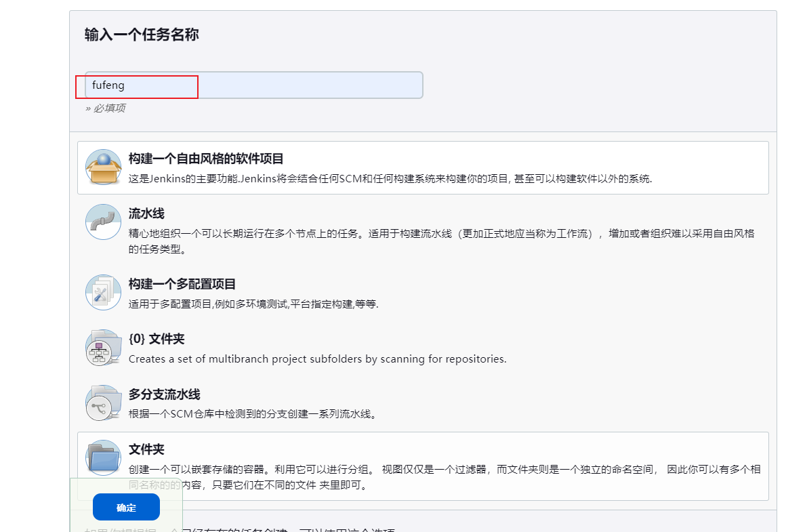Click the 创建一个可以嵌套存储的容器 description
The width and height of the screenshot is (805, 532).
[445, 477]
